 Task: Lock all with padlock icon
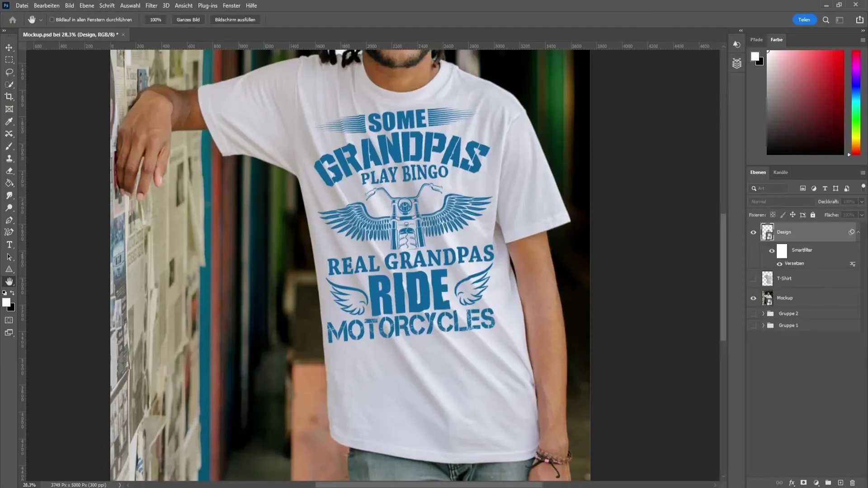coord(813,215)
